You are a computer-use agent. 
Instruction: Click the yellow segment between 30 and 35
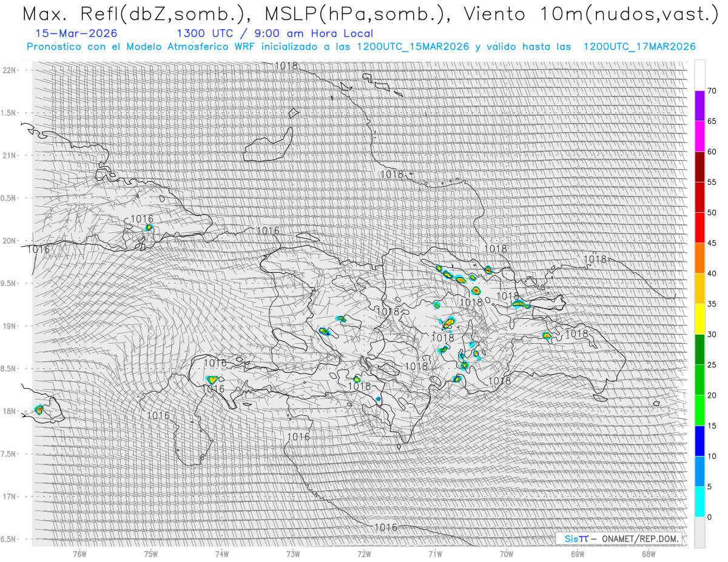point(699,319)
